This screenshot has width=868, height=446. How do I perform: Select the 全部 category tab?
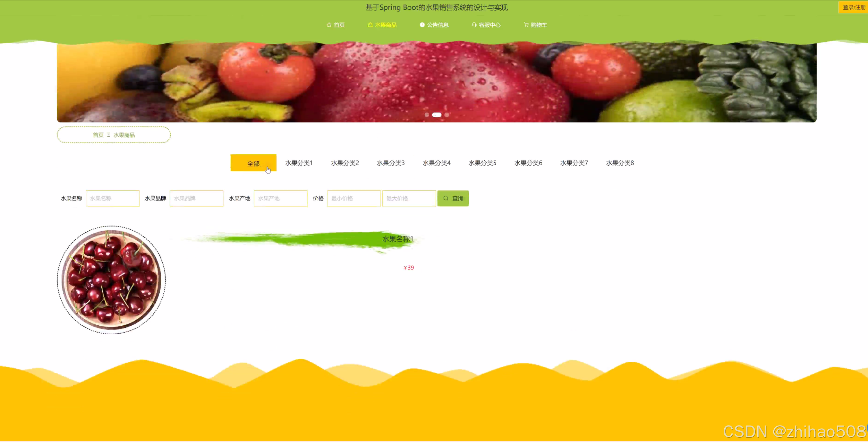(253, 163)
